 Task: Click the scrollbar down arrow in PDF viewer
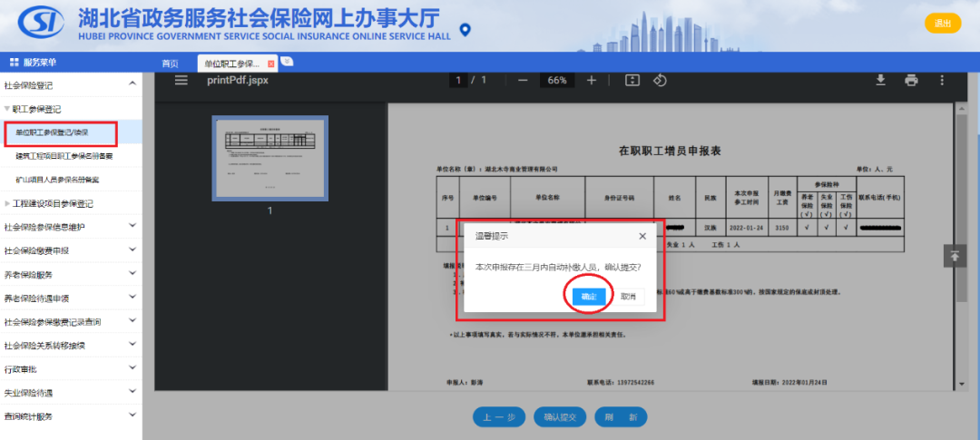point(961,384)
